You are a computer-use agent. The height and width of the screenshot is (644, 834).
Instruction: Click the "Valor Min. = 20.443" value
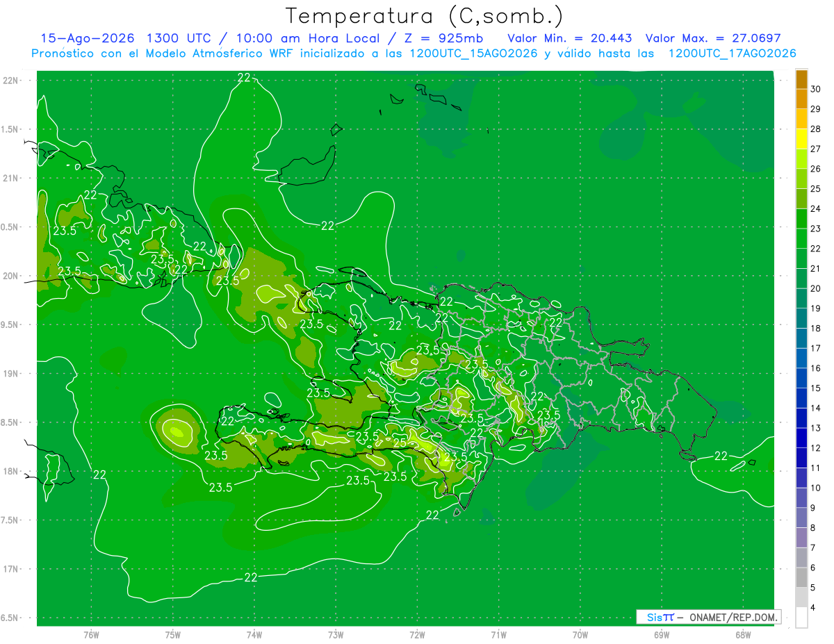click(570, 38)
